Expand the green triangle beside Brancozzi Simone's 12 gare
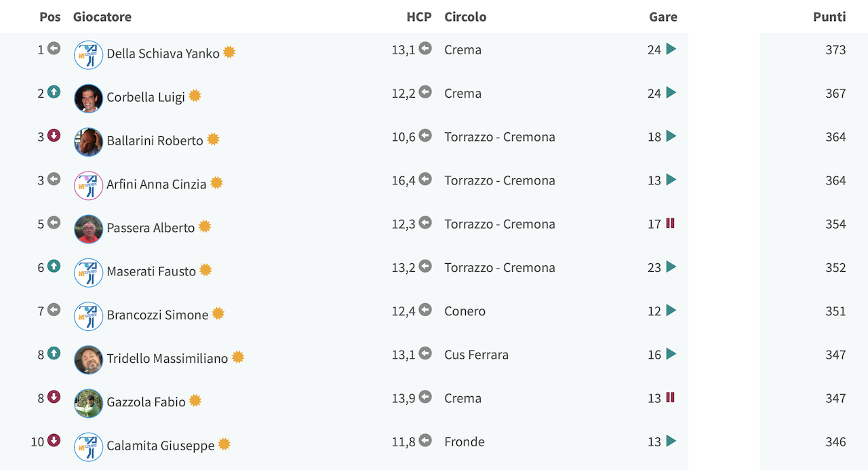This screenshot has height=470, width=868. point(671,310)
